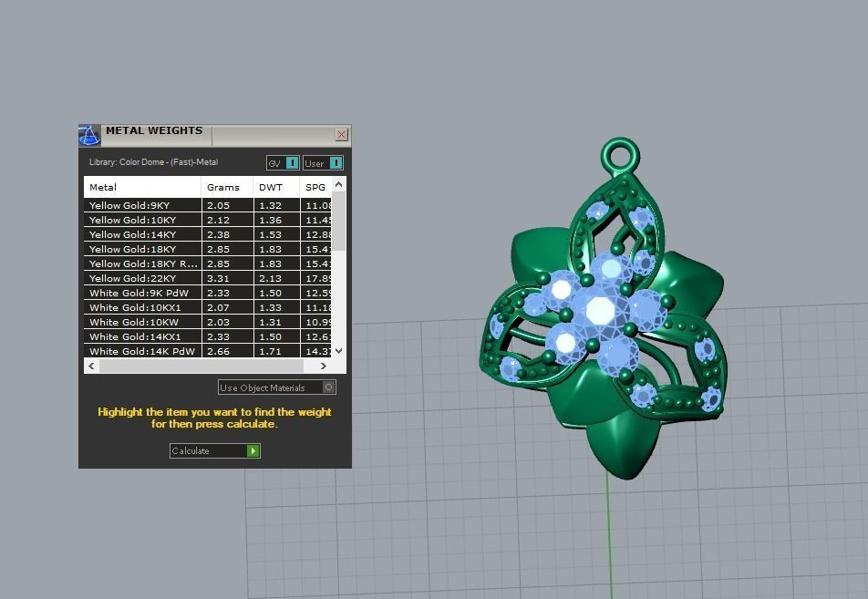This screenshot has width=868, height=599.
Task: Select the Yellow Gold:22KY row
Action: pos(208,278)
